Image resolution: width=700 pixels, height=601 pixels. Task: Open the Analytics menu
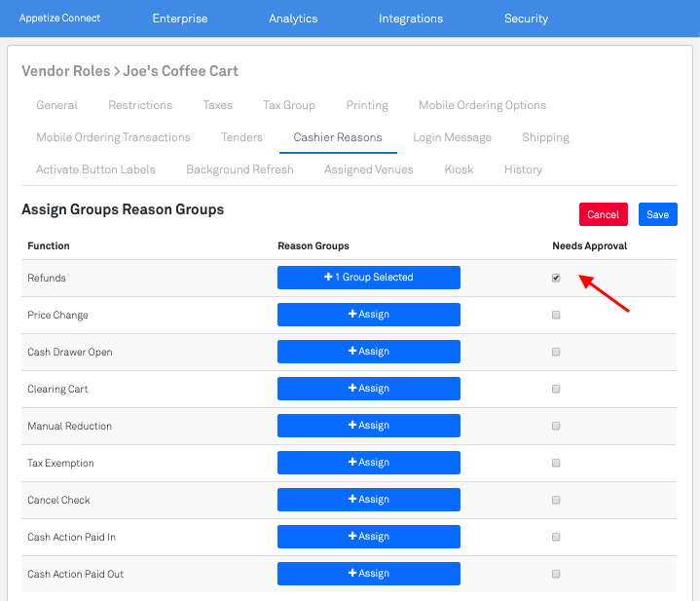(293, 19)
